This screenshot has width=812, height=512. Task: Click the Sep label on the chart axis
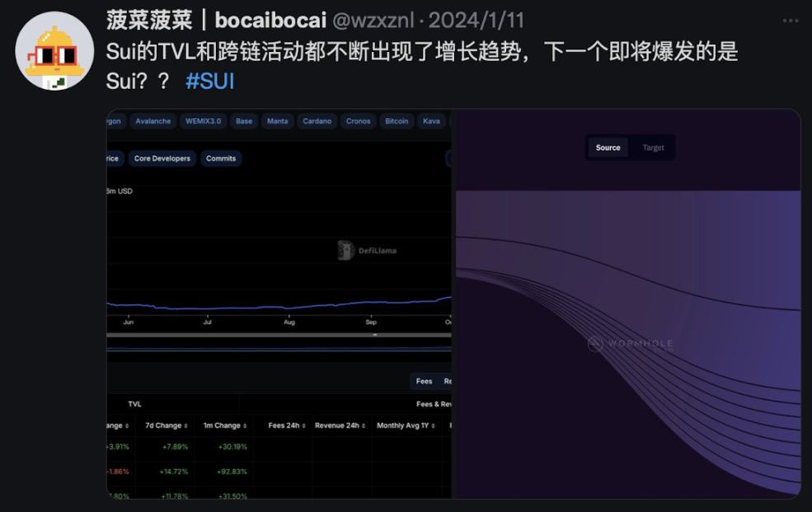pyautogui.click(x=371, y=322)
